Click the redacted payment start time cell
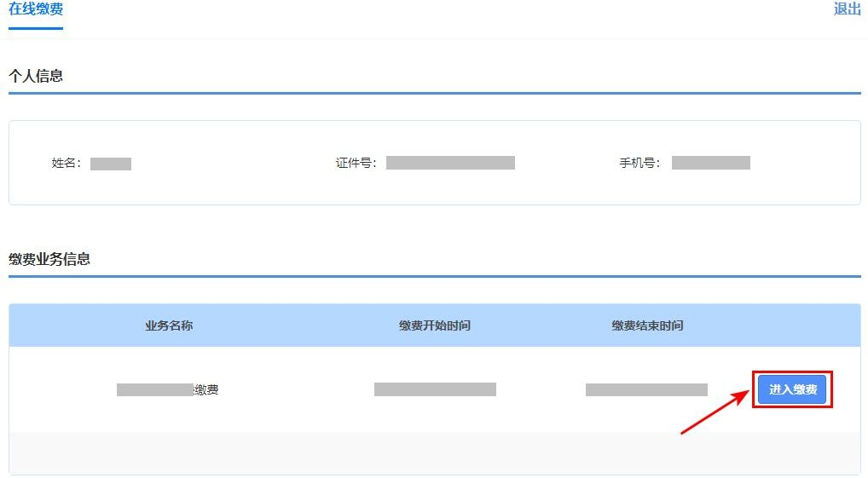 [x=435, y=389]
